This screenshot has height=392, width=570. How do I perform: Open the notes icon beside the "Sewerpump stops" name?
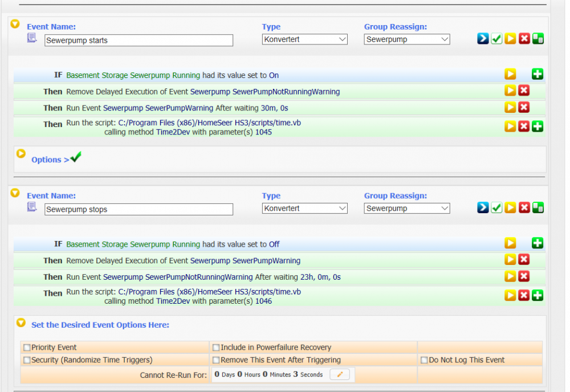tap(32, 207)
